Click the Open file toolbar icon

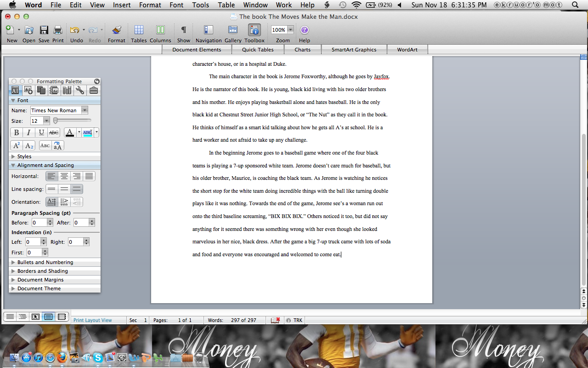coord(29,30)
